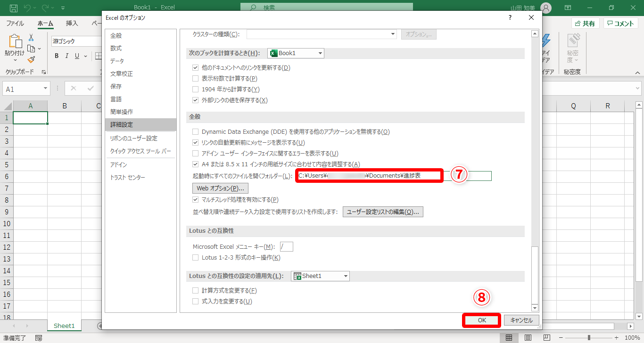Screen dimensions: 644x343
Task: Toggle 外部リンクの値を保存する checkbox
Action: click(x=196, y=100)
